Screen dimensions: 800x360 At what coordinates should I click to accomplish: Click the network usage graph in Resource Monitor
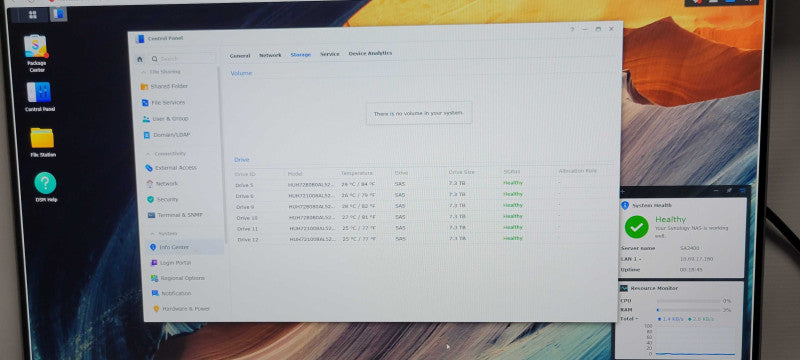[695, 340]
